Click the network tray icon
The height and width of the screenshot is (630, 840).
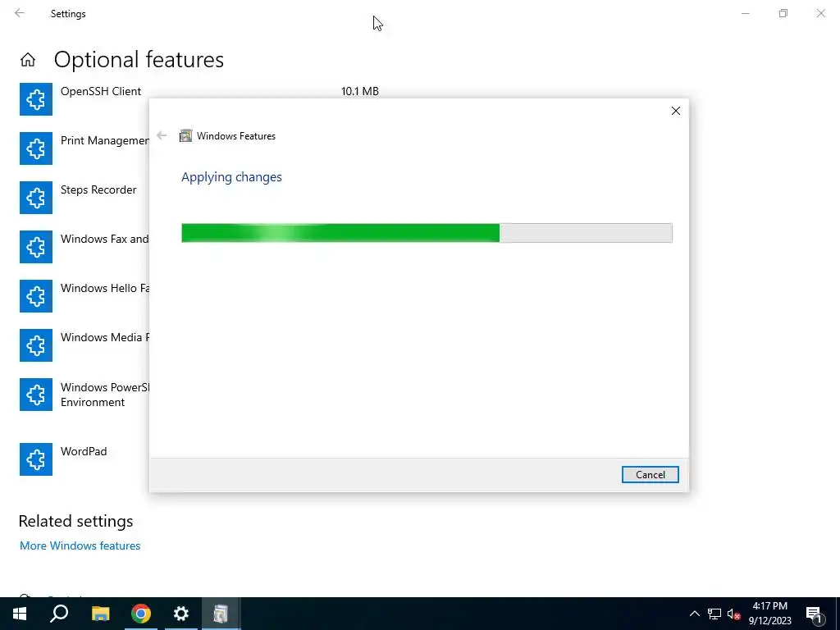pyautogui.click(x=714, y=614)
